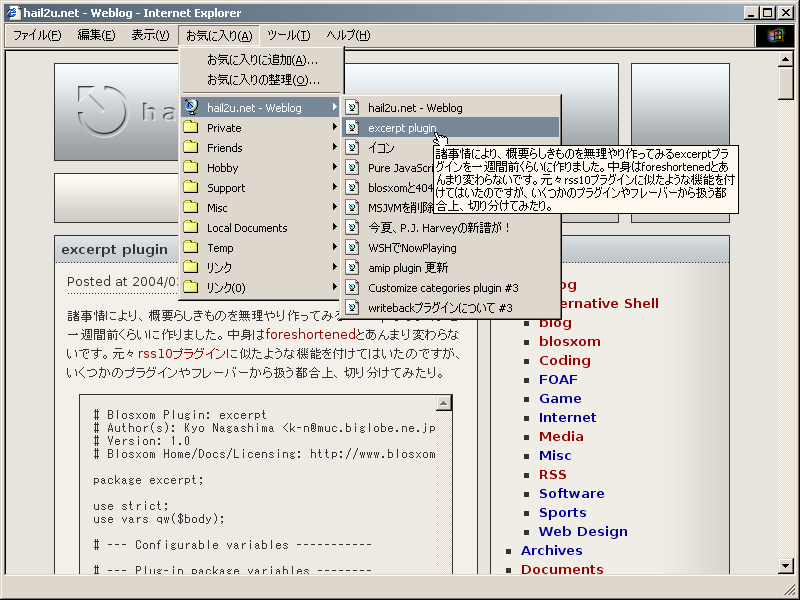Click the icon next to WSHでNowPlaying favorite

[355, 248]
